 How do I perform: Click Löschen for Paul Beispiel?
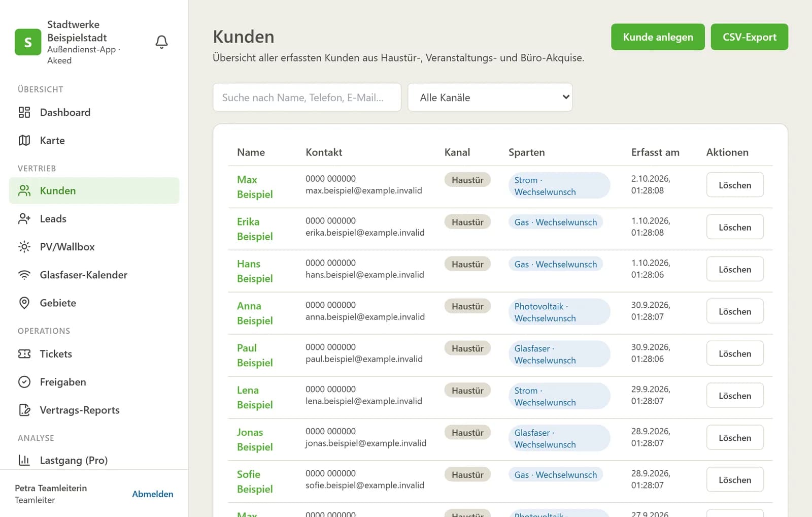(735, 354)
